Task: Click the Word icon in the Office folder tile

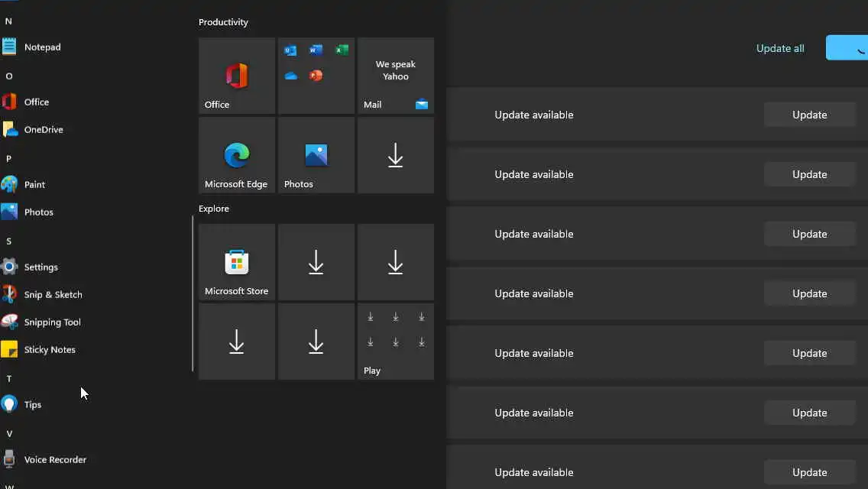Action: [316, 50]
